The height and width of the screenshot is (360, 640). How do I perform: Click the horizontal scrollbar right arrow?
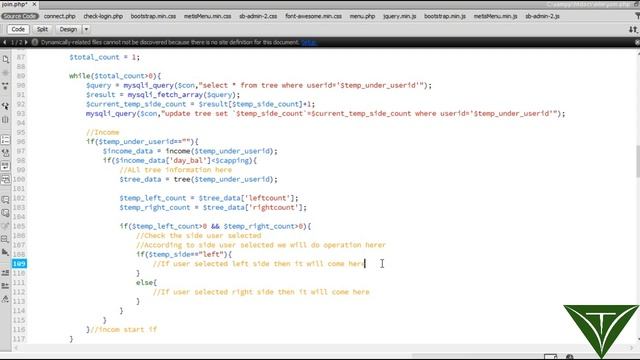tap(631, 348)
